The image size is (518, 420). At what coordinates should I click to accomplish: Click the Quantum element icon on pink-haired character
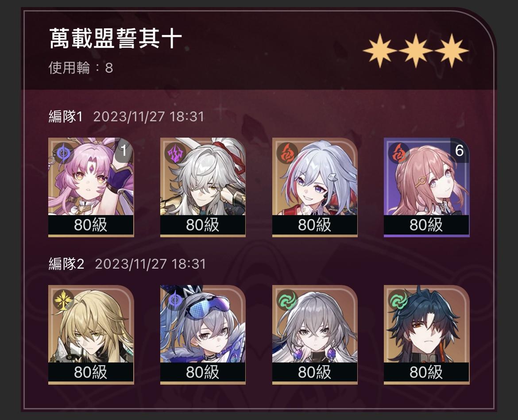pyautogui.click(x=63, y=154)
